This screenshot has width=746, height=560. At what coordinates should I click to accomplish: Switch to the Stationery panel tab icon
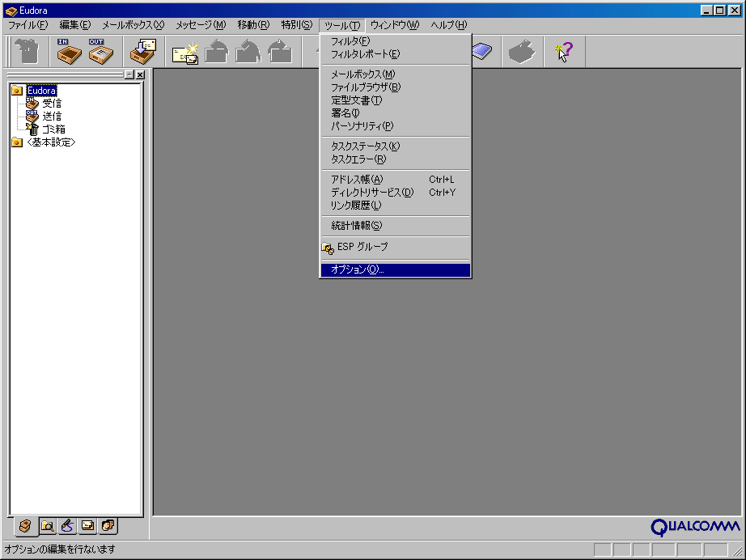click(88, 525)
